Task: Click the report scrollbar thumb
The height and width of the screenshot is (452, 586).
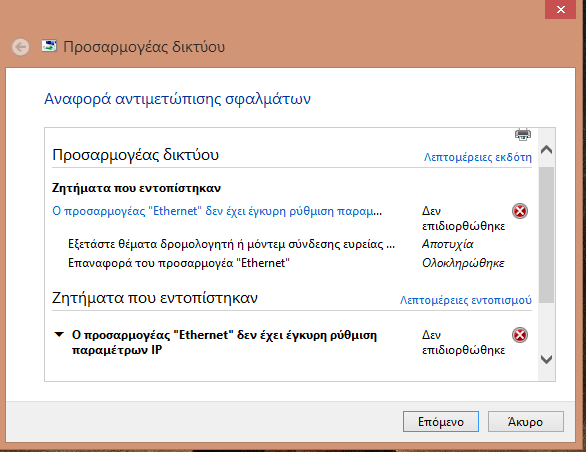Action: point(546,235)
